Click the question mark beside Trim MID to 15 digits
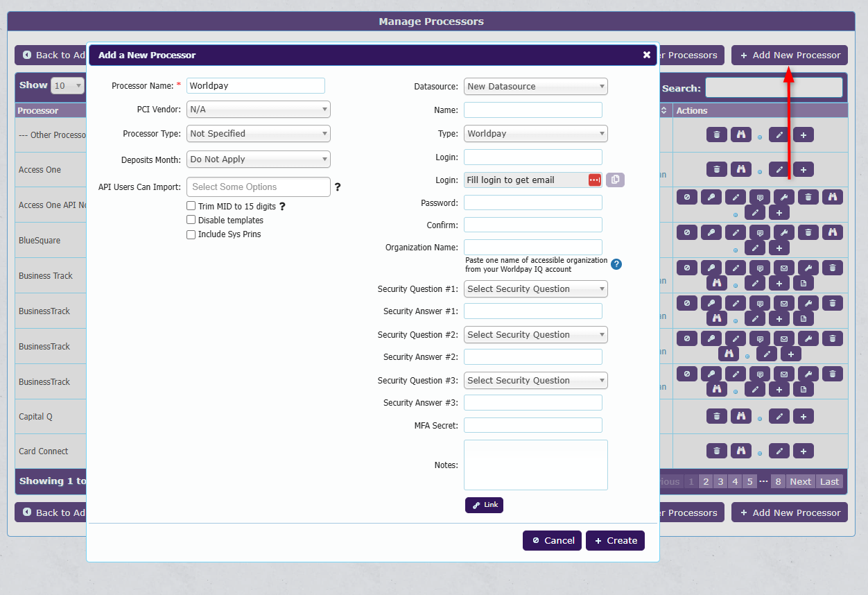 [282, 206]
